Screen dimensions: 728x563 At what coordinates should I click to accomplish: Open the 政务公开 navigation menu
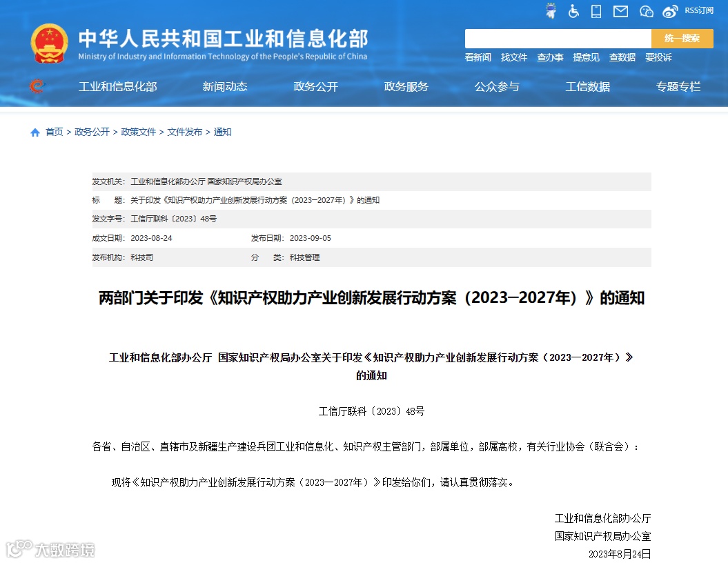tap(316, 87)
